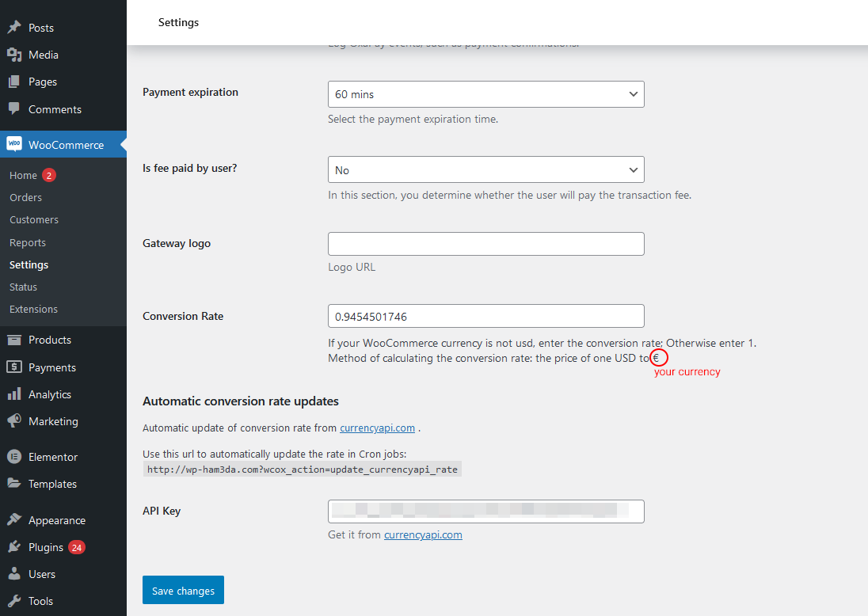Click the Appearance paintbrush icon
This screenshot has width=868, height=616.
pyautogui.click(x=14, y=519)
